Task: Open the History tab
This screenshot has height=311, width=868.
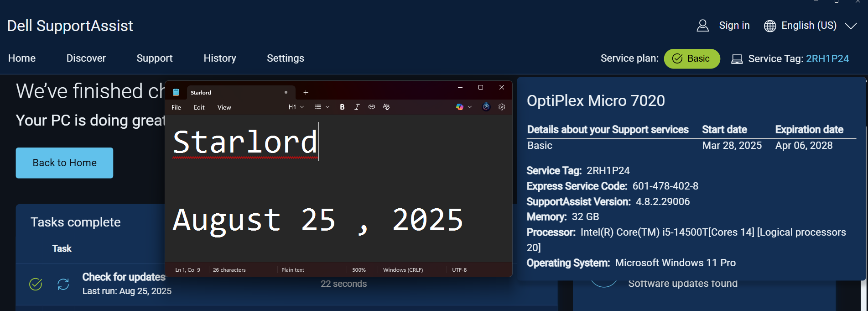Action: coord(220,58)
